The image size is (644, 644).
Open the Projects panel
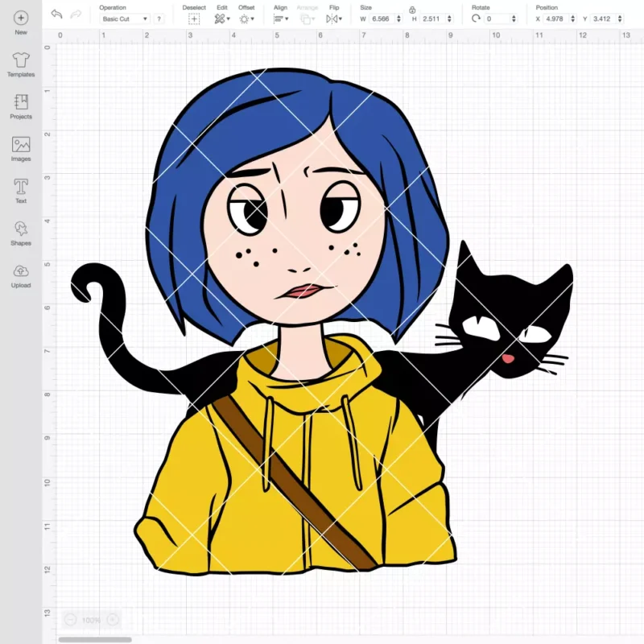click(x=21, y=107)
